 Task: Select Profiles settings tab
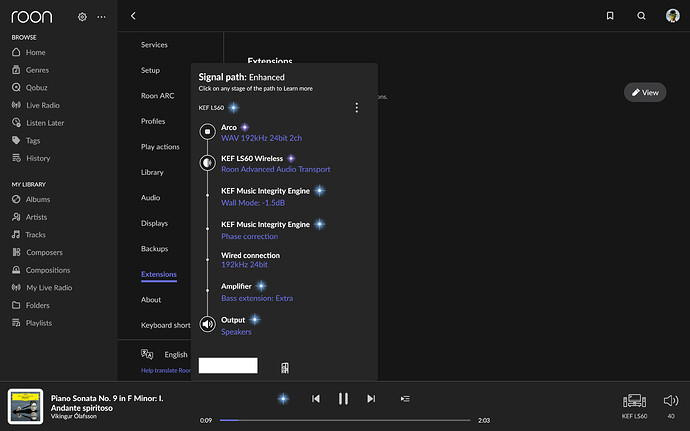point(153,122)
